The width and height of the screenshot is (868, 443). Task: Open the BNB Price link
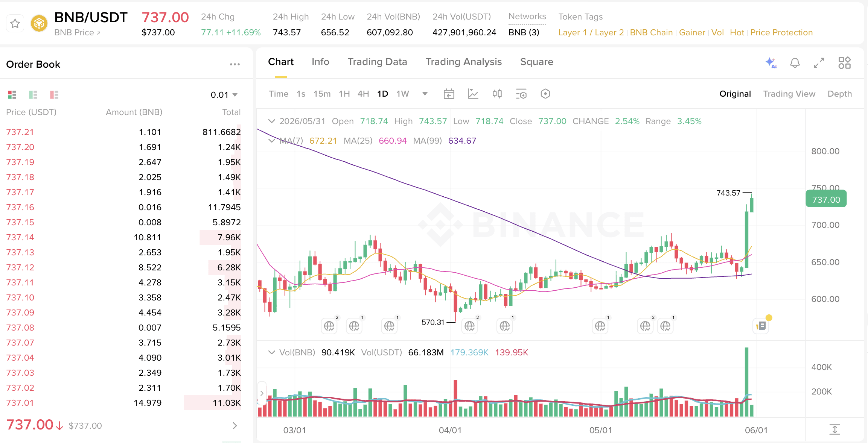78,33
